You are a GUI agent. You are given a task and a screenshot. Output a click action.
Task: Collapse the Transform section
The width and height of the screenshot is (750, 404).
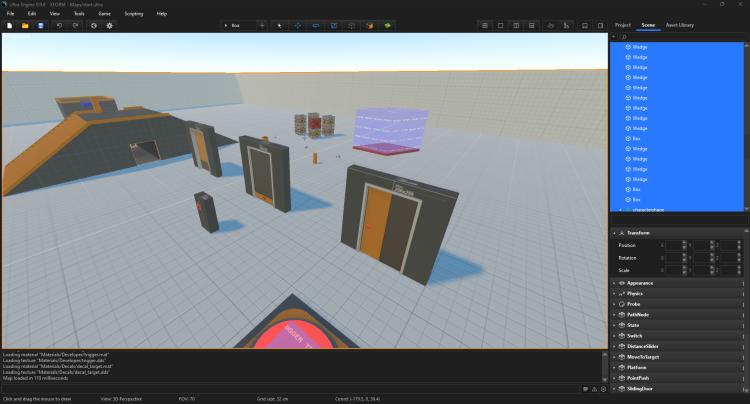click(613, 233)
